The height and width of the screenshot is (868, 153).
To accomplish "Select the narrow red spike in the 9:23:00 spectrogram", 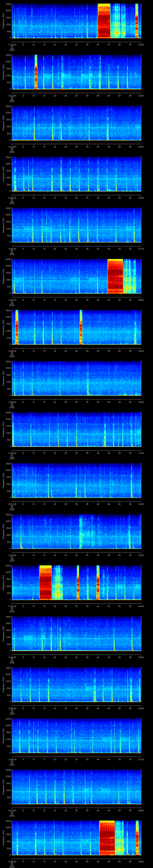I will [x=36, y=72].
